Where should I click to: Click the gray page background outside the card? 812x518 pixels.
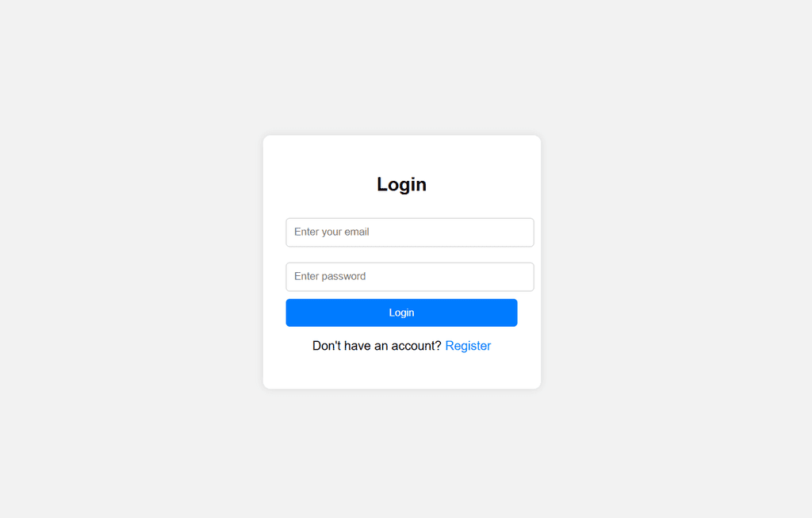[129, 259]
